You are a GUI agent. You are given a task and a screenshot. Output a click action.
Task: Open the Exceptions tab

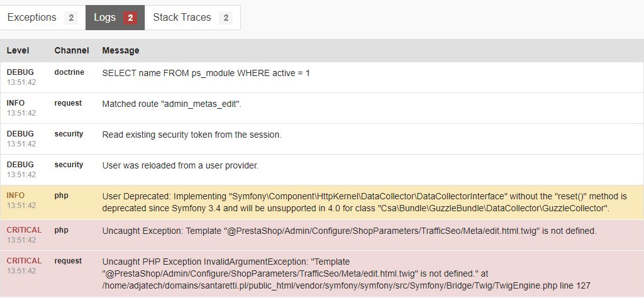[x=31, y=18]
